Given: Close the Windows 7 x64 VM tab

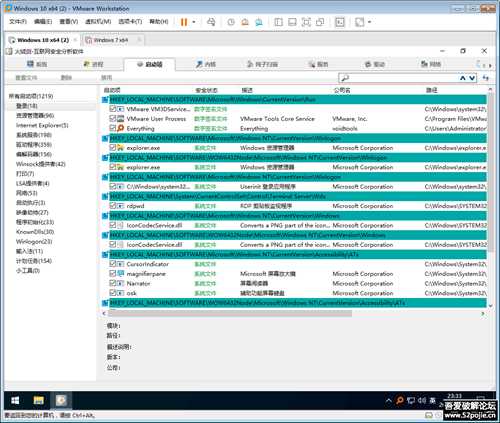Looking at the screenshot, I should tap(139, 40).
